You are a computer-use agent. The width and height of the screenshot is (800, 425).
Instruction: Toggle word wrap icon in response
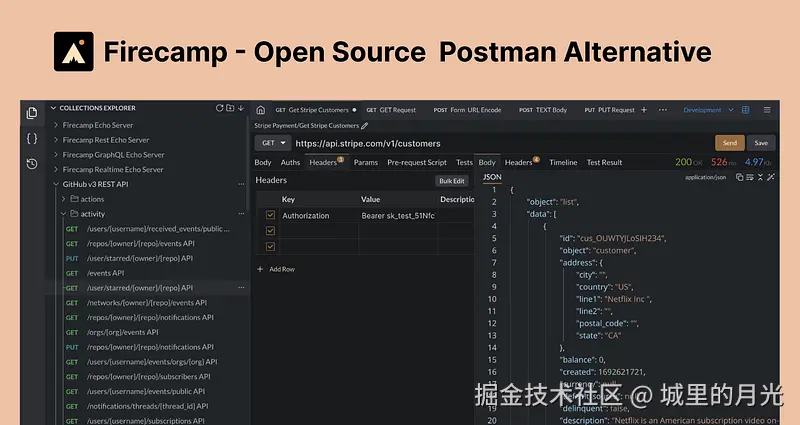[749, 177]
